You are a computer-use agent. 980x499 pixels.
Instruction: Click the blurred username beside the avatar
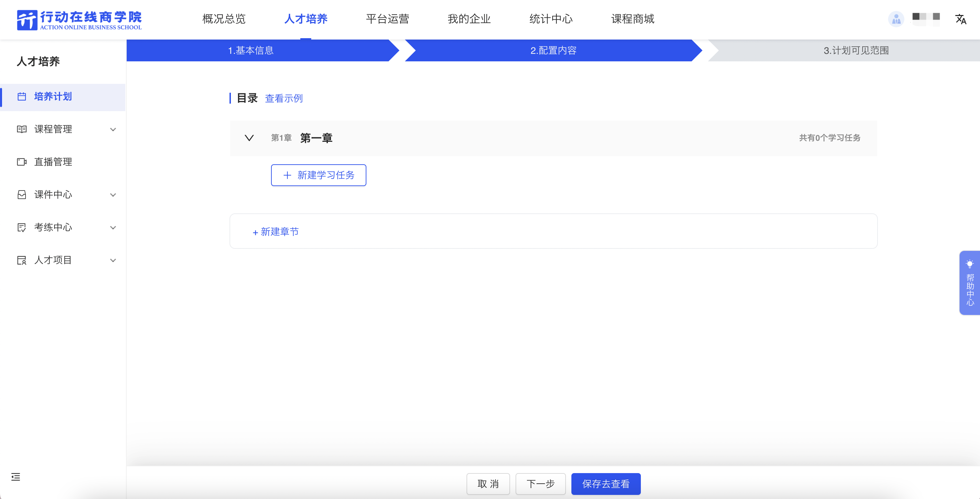click(x=926, y=19)
